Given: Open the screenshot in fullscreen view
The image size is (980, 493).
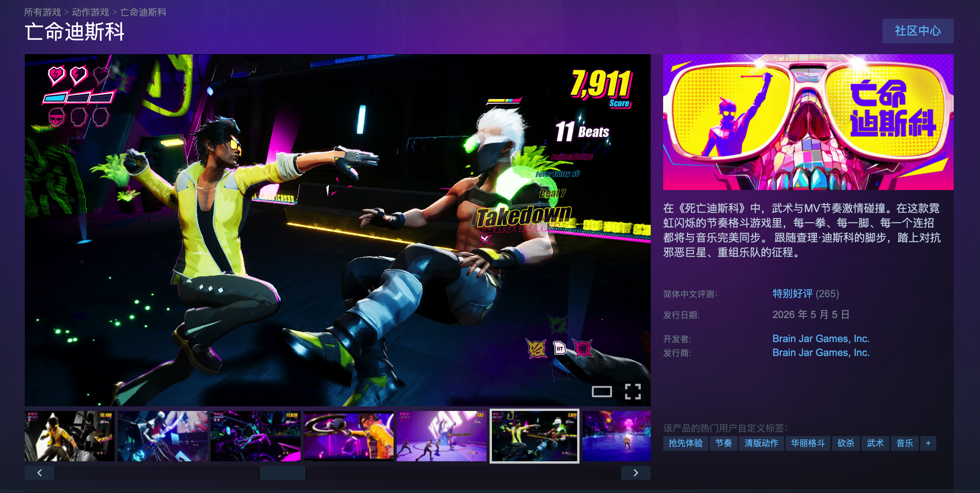Looking at the screenshot, I should click(633, 392).
